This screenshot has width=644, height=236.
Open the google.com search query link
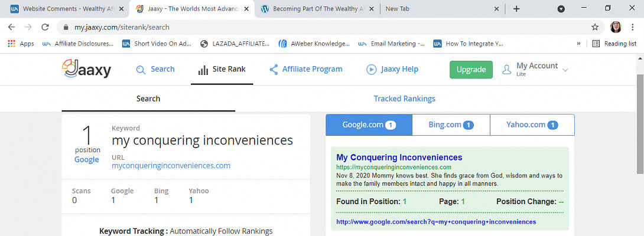coord(436,222)
